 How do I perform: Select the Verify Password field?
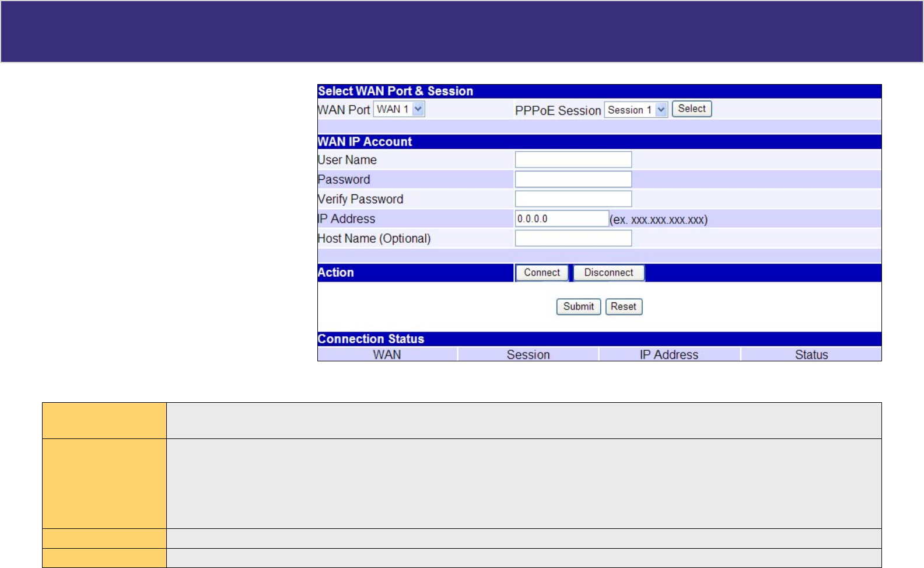click(x=573, y=199)
